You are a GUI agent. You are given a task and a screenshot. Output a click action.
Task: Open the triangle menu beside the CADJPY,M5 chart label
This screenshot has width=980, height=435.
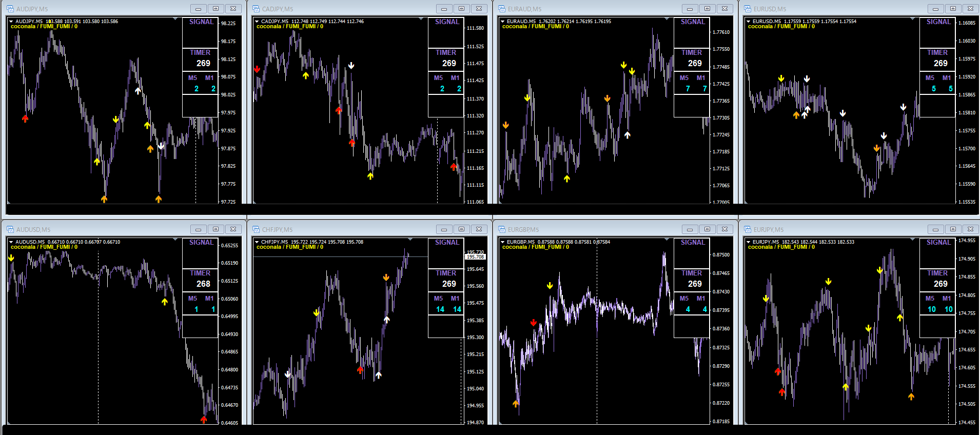[257, 22]
